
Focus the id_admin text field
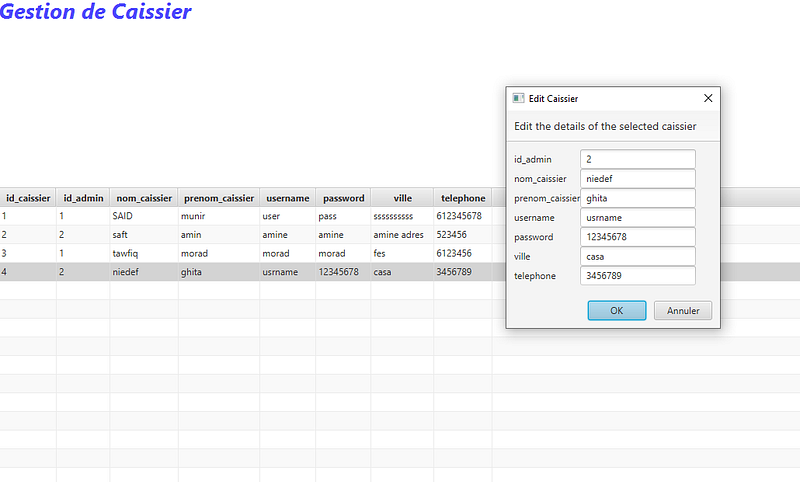638,159
